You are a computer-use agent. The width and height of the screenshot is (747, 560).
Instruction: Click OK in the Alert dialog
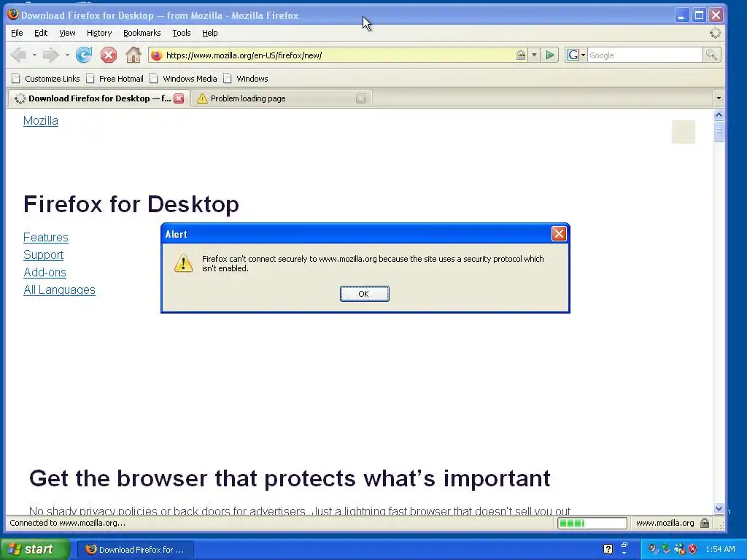click(x=364, y=294)
